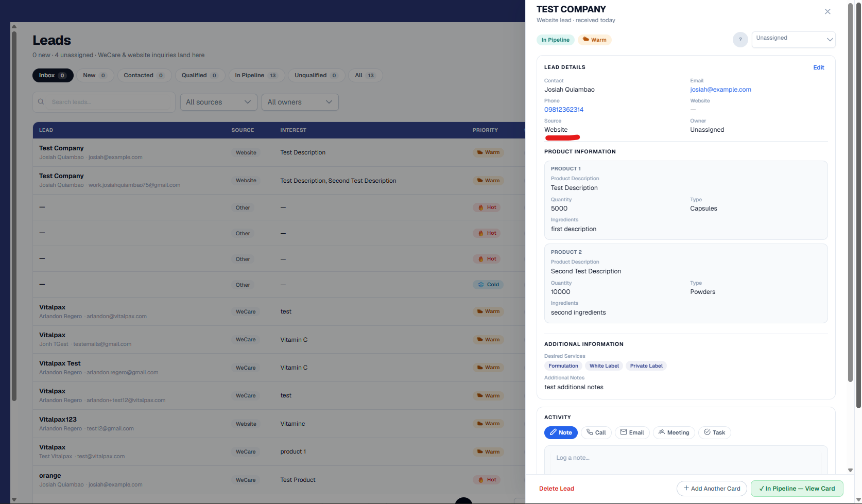Select the Contacted filter tab

[x=144, y=75]
